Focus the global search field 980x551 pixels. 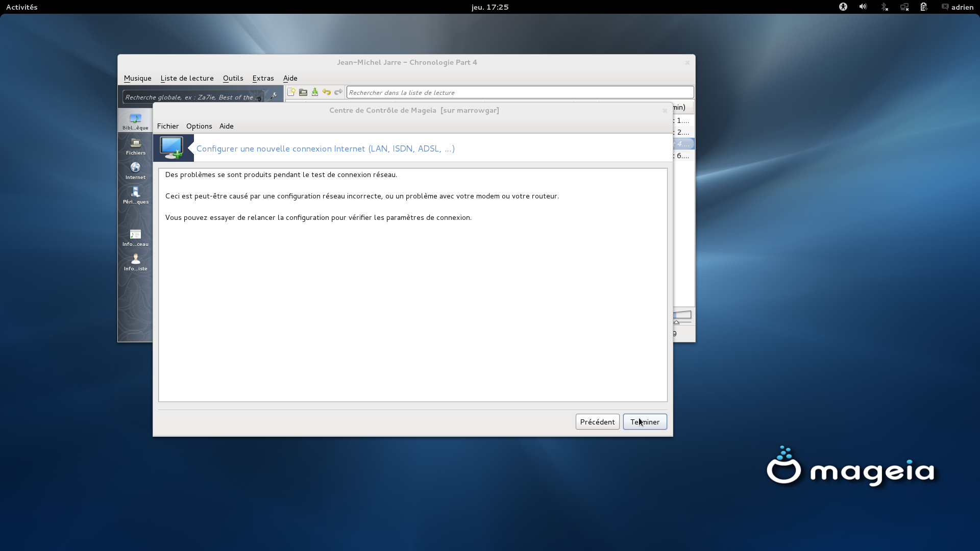pyautogui.click(x=194, y=97)
